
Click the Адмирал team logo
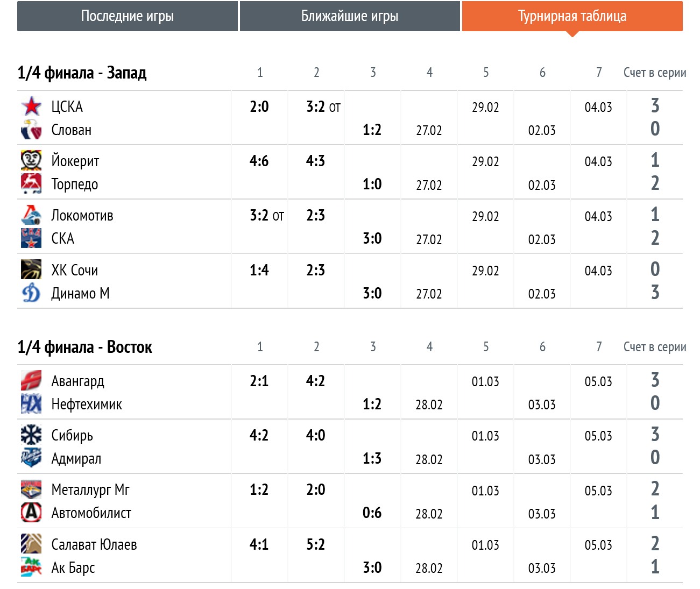click(31, 458)
